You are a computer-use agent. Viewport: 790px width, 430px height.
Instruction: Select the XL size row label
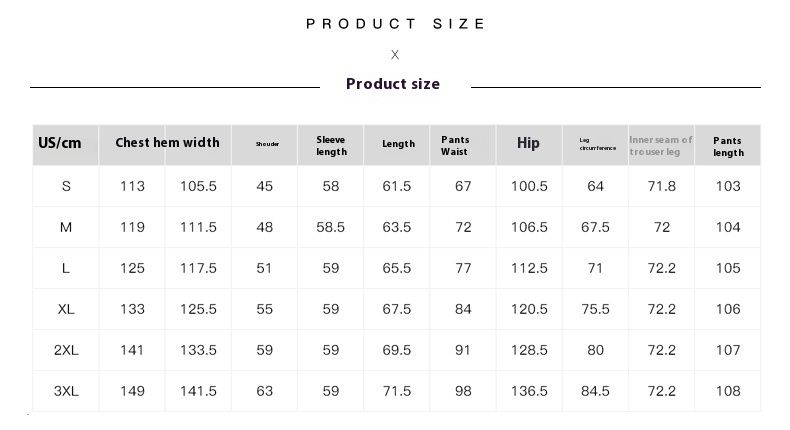click(x=66, y=309)
